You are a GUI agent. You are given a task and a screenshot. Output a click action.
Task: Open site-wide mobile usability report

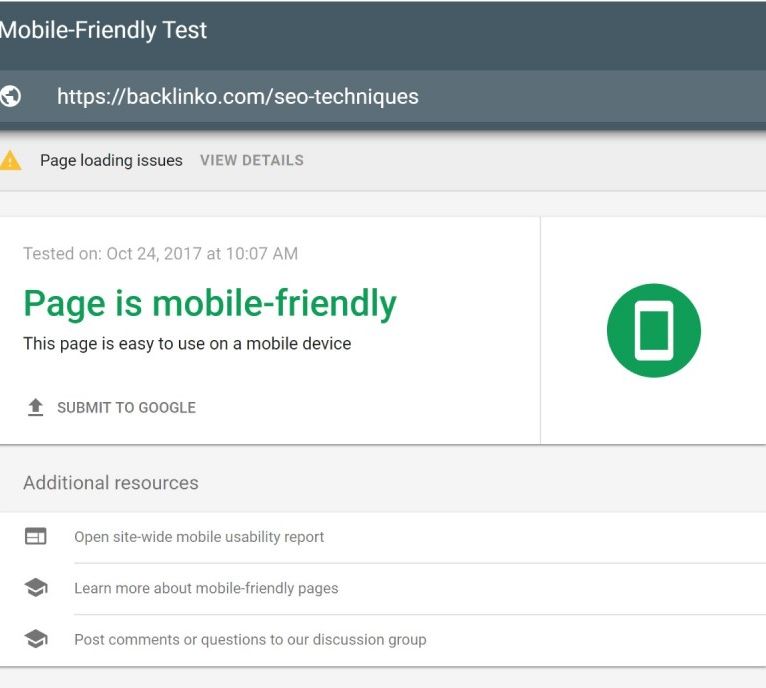(199, 537)
